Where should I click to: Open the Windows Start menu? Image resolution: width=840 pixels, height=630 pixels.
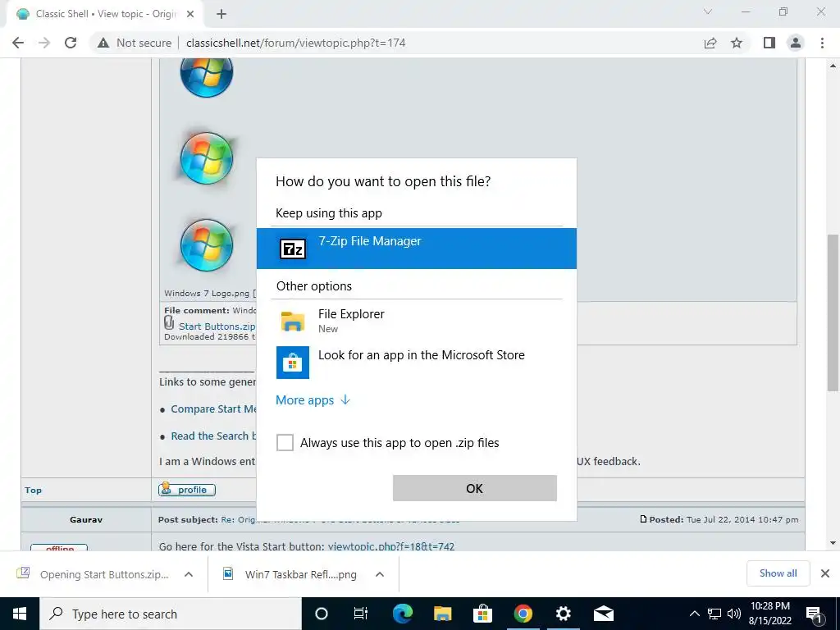coord(20,614)
